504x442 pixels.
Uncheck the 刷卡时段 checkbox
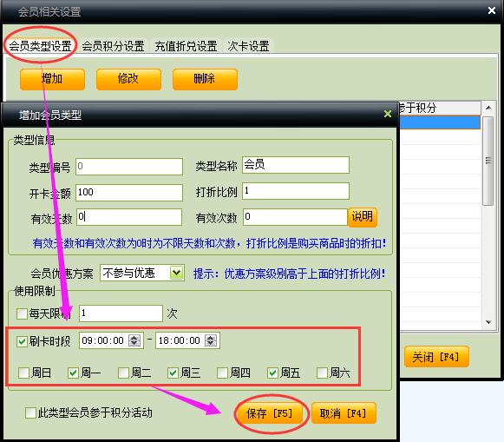tap(22, 341)
